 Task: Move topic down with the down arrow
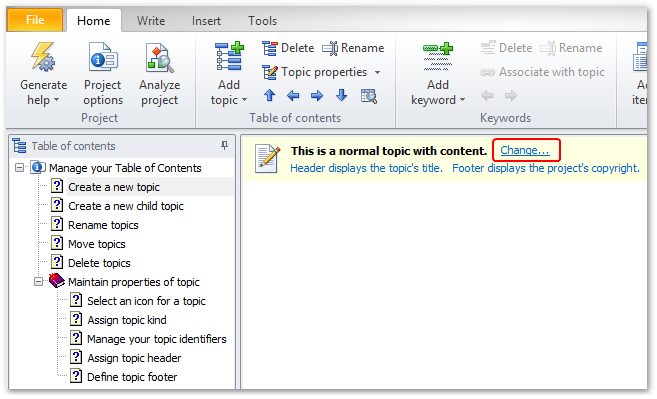(x=341, y=96)
